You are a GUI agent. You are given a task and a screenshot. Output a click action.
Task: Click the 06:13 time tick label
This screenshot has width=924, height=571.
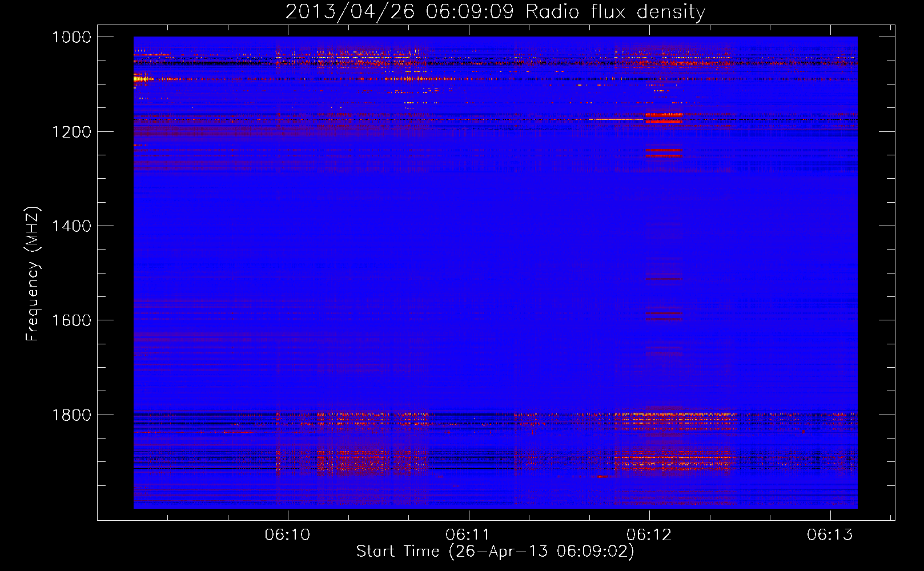click(830, 534)
